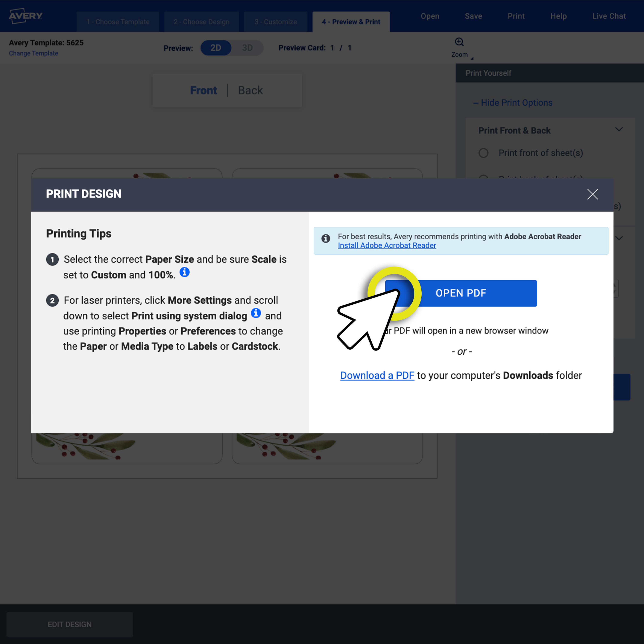Open the Help menu
Image resolution: width=644 pixels, height=644 pixels.
coord(558,16)
